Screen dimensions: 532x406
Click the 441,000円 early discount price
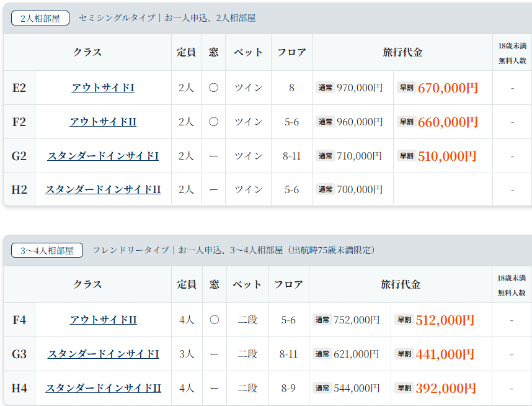tap(445, 354)
